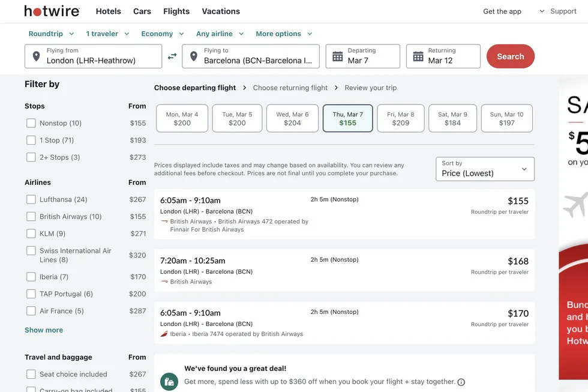Open the red bundle promotion banner

574,312
